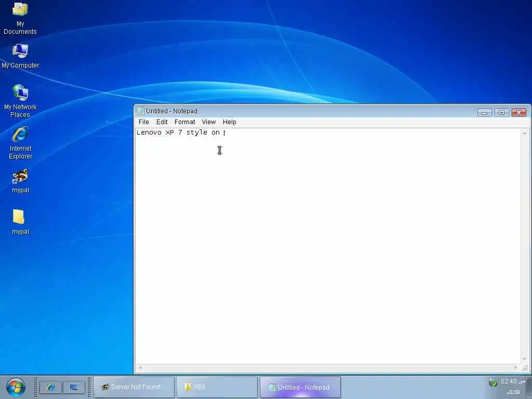Viewport: 532px width, 399px height.
Task: Click the horizontal scrollbar left arrow
Action: click(140, 367)
